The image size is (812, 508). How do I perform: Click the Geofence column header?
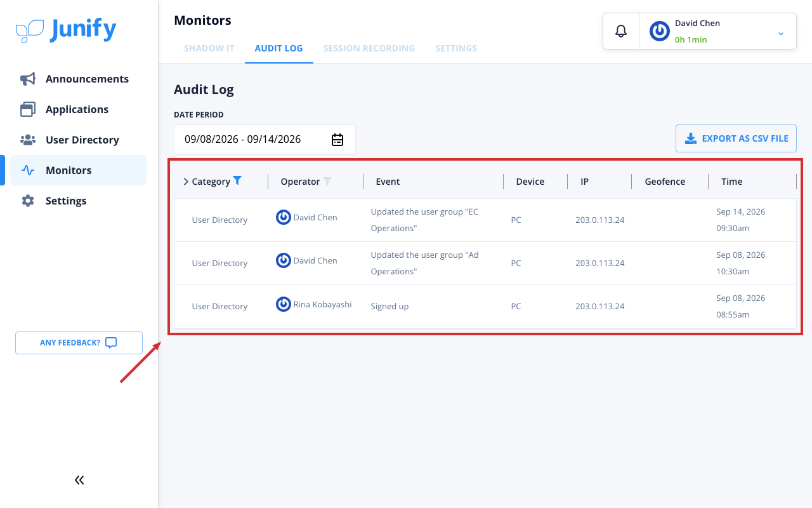pos(665,182)
